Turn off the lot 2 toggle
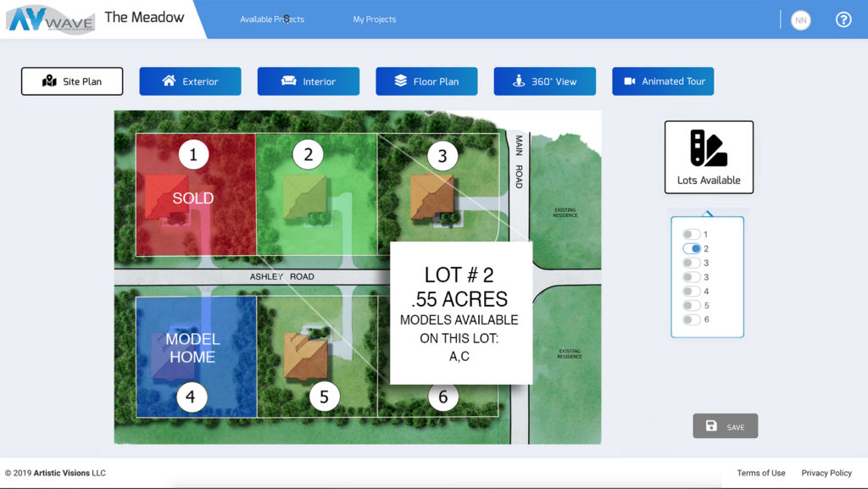This screenshot has width=868, height=489. tap(692, 249)
